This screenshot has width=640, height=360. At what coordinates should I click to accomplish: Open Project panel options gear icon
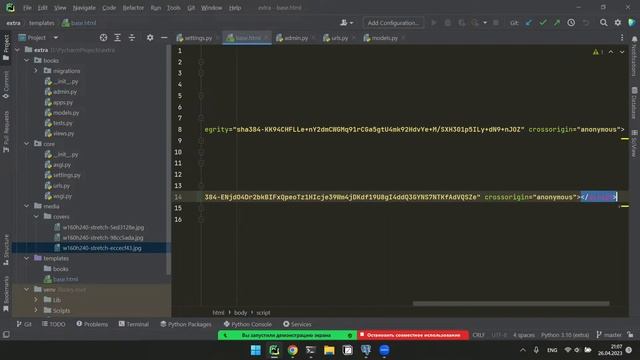[x=150, y=38]
